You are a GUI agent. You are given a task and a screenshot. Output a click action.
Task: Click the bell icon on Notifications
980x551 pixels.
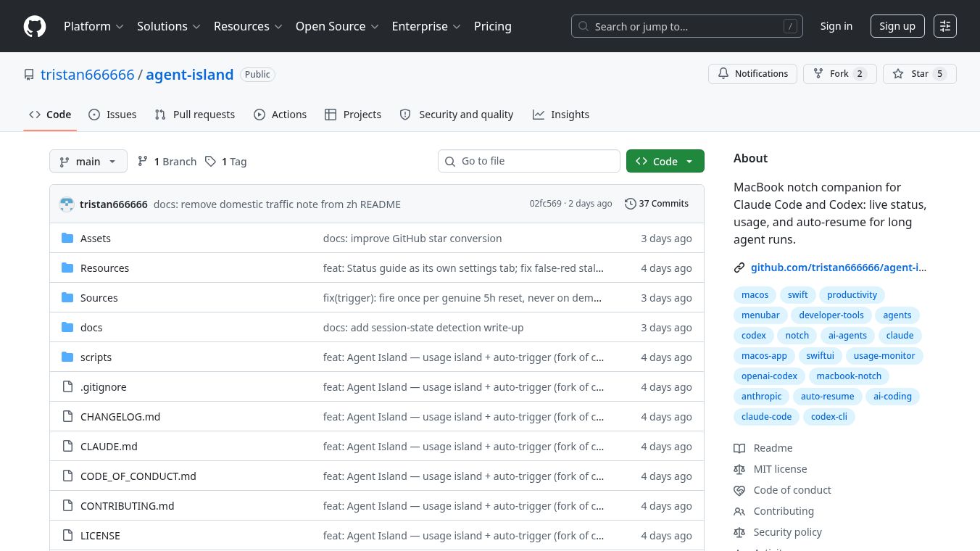[x=723, y=74]
